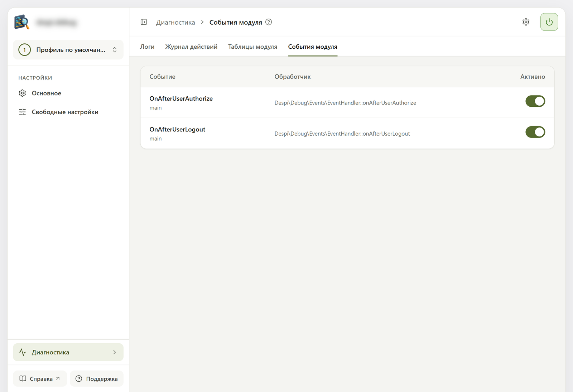Open settings gear in top bar

[x=526, y=22]
